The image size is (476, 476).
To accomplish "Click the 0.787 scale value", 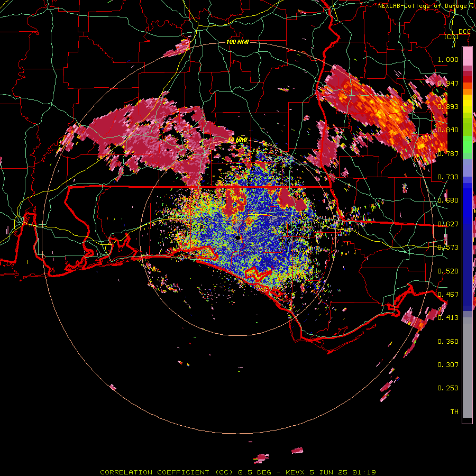I will (448, 153).
